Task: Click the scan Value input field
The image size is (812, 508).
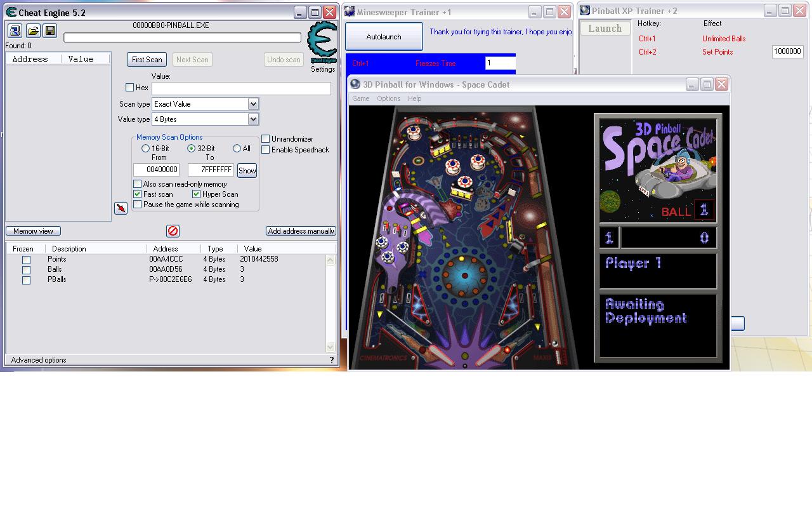Action: tap(241, 89)
